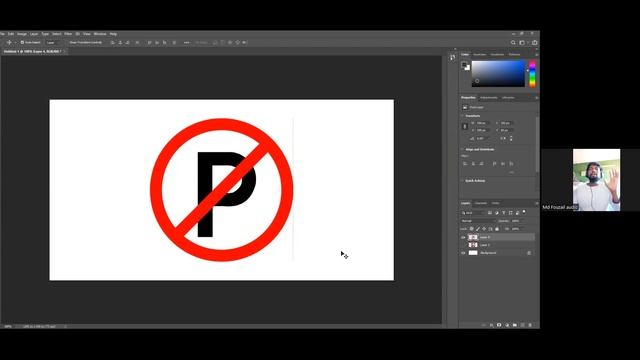Switch to the Libraries panel tab
This screenshot has height=360, width=640.
click(x=508, y=98)
